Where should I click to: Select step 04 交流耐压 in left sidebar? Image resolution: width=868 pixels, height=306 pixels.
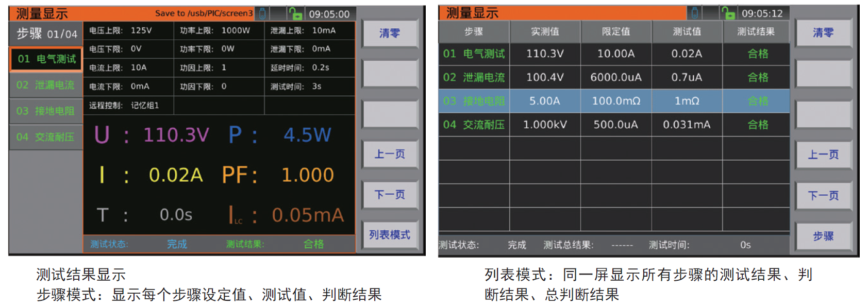pyautogui.click(x=45, y=137)
